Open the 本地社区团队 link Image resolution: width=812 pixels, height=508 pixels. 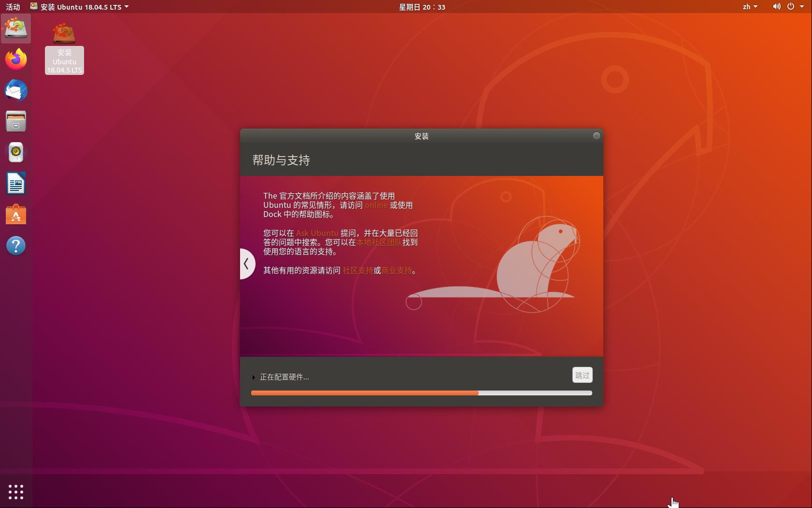coord(379,242)
